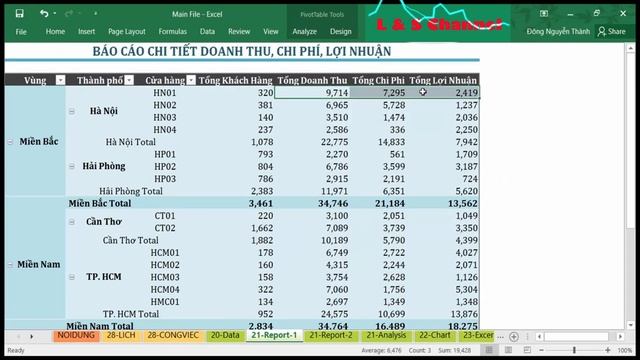Open the Vùng filter dropdown
This screenshot has height=360, width=640.
pyautogui.click(x=60, y=80)
